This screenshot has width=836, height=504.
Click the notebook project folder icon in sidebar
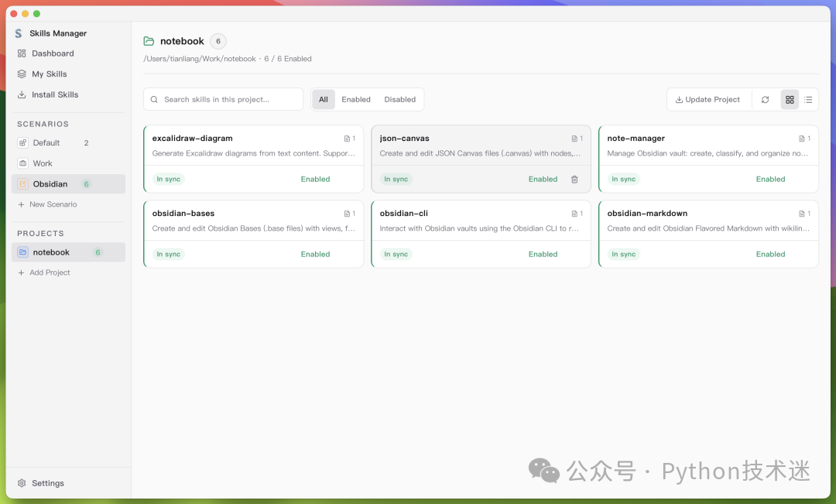(x=23, y=252)
